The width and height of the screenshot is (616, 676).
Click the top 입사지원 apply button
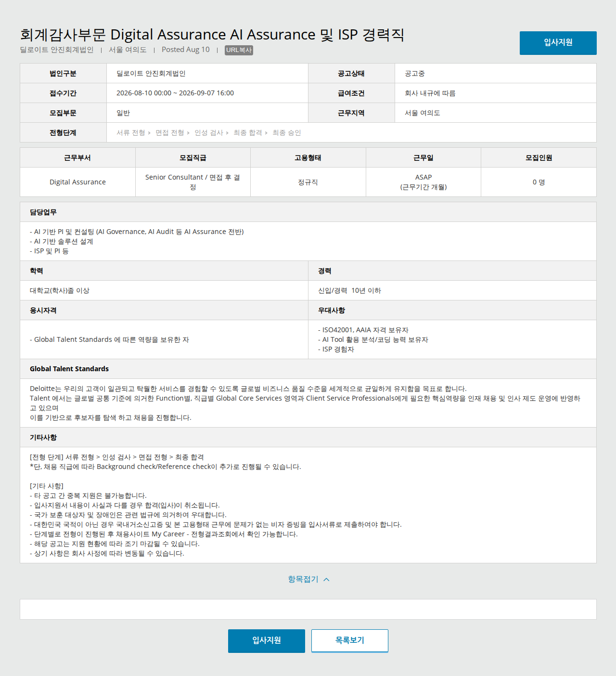558,43
